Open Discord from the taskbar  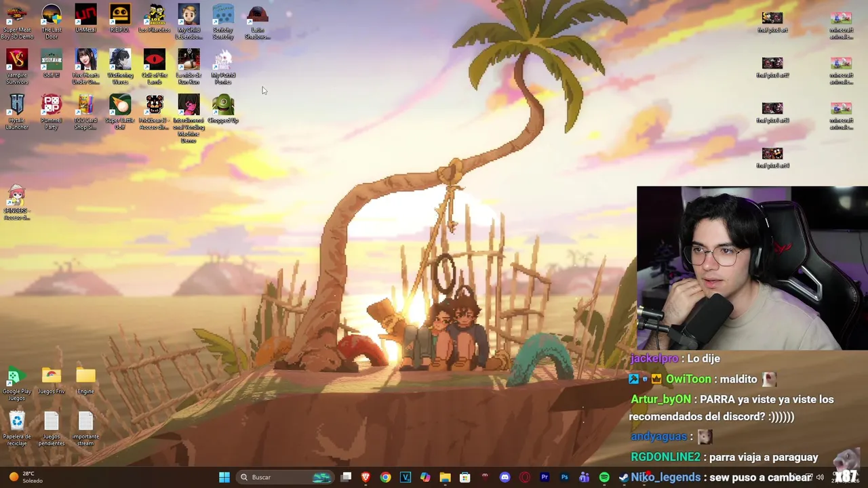(x=505, y=477)
